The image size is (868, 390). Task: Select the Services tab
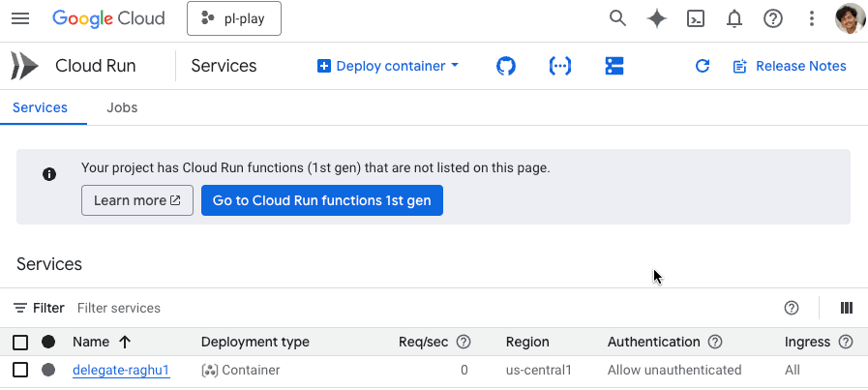click(x=40, y=107)
